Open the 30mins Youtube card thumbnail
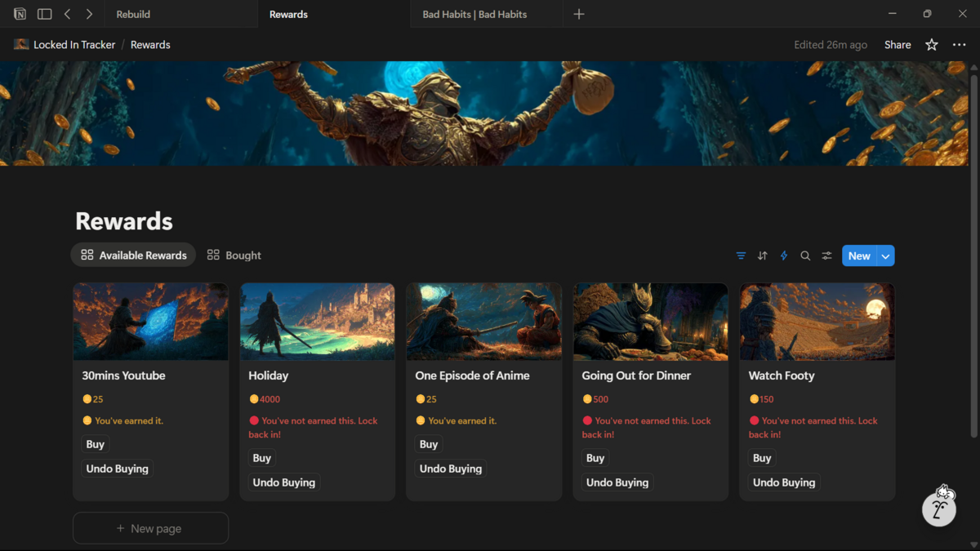 pos(151,322)
